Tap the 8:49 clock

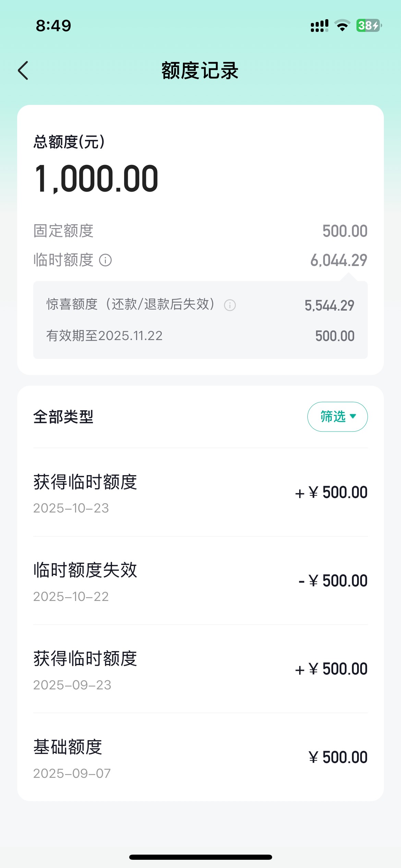tap(53, 26)
